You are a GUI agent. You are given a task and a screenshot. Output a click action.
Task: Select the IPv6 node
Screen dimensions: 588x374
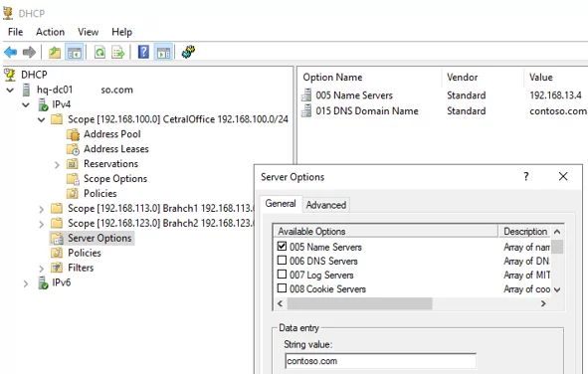pos(61,282)
